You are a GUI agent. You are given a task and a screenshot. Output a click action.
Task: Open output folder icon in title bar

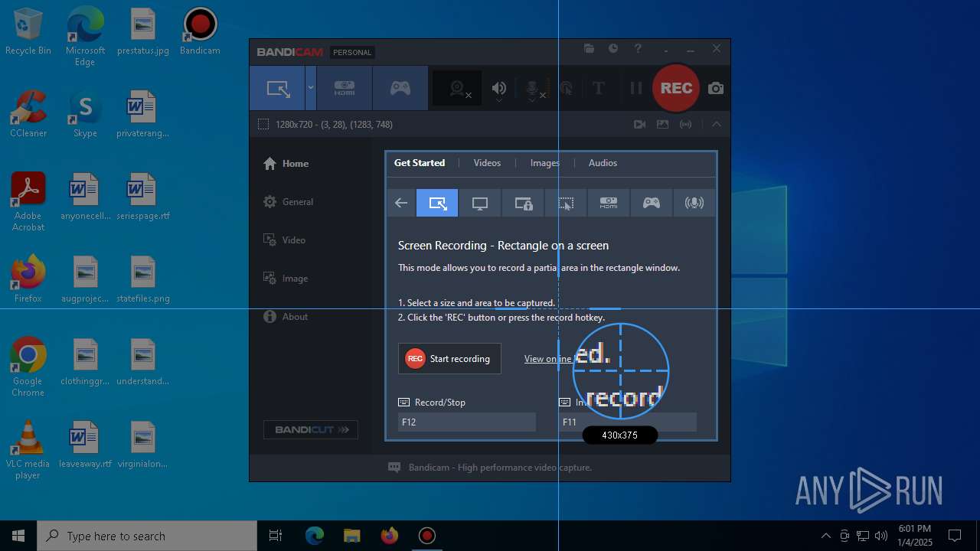589,49
